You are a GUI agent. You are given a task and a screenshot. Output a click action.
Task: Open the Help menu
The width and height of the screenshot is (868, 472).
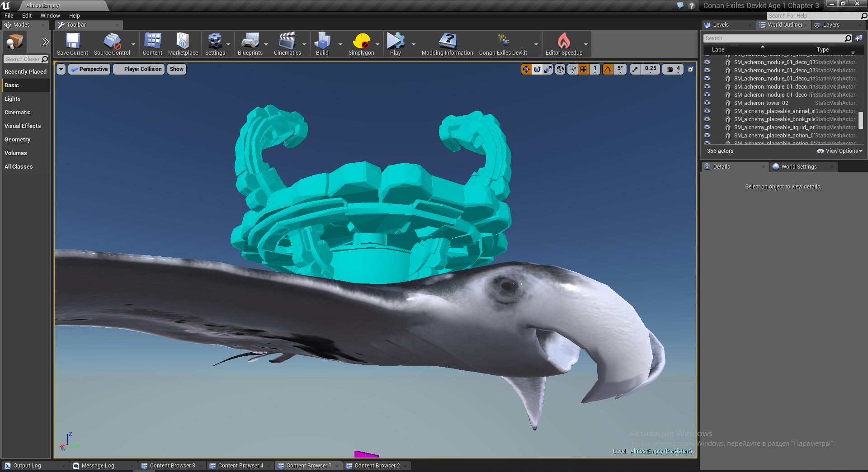click(75, 15)
